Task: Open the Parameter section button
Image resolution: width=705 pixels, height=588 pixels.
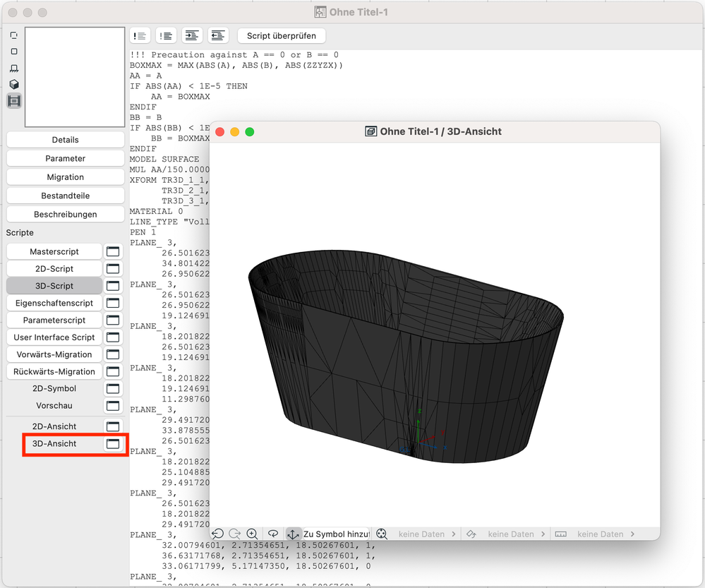Action: pyautogui.click(x=66, y=159)
